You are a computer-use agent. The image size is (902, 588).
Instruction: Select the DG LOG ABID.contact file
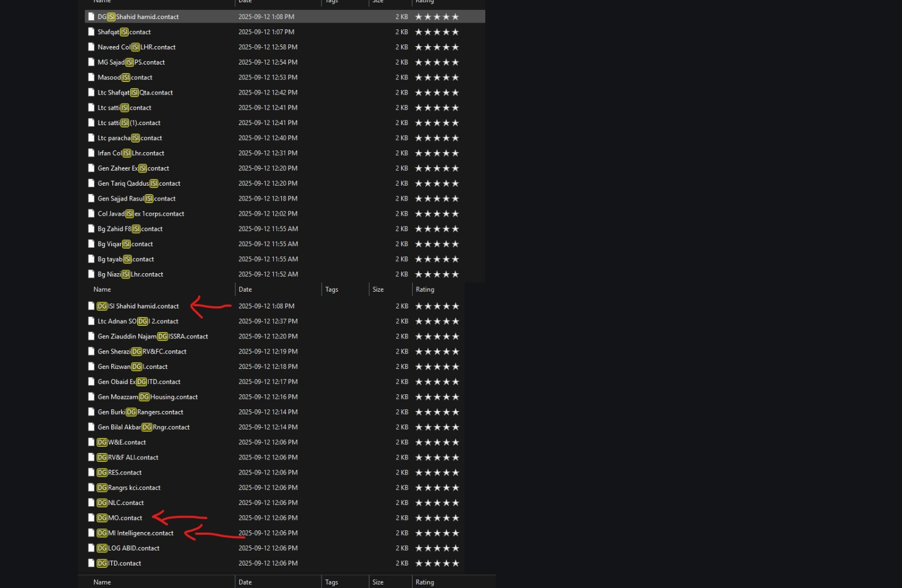point(129,548)
